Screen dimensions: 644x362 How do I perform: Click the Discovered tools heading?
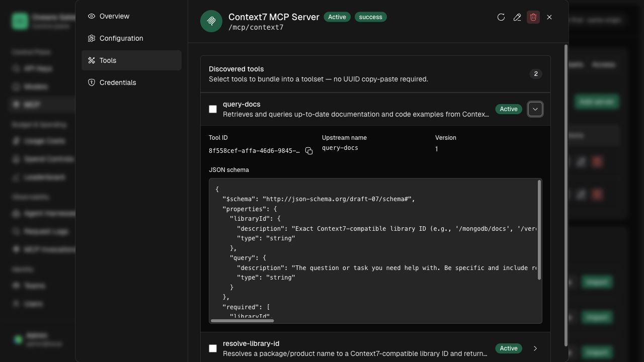click(236, 69)
